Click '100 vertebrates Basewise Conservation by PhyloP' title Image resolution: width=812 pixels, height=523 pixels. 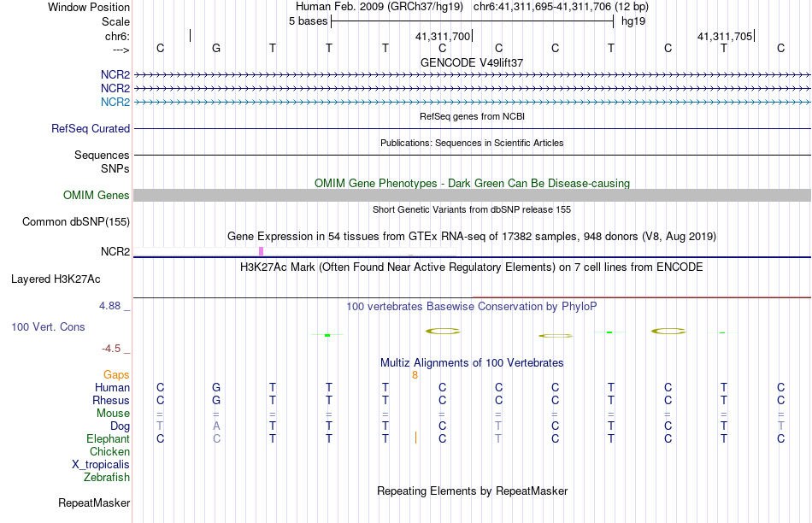pyautogui.click(x=472, y=307)
